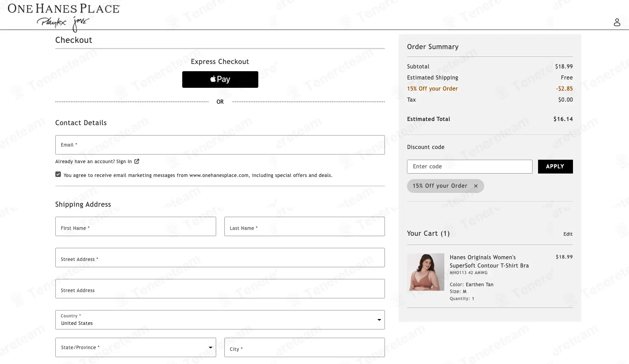Sign in to existing account
This screenshot has height=364, width=629.
click(x=124, y=161)
